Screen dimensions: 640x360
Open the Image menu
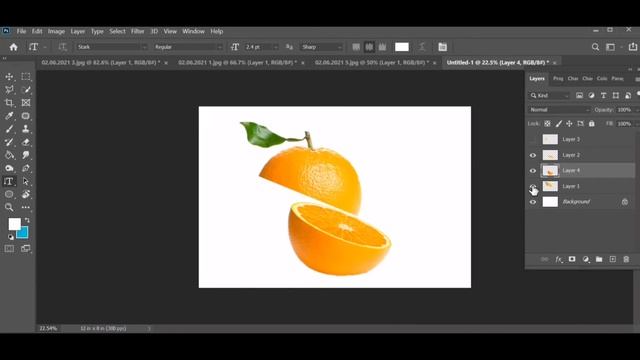[56, 31]
